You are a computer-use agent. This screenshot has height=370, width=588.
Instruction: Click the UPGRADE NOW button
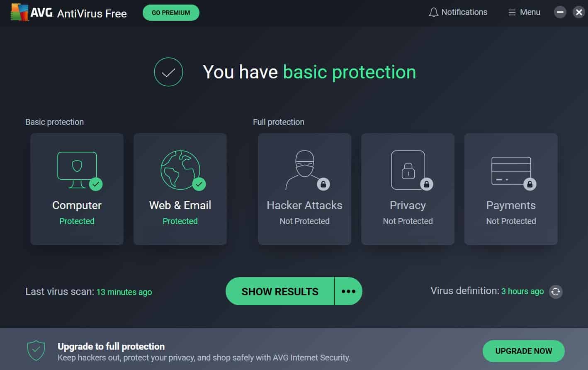coord(523,351)
